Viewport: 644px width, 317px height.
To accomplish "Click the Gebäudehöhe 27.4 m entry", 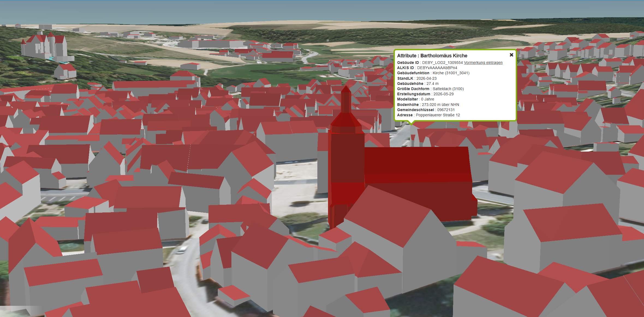I will point(418,84).
